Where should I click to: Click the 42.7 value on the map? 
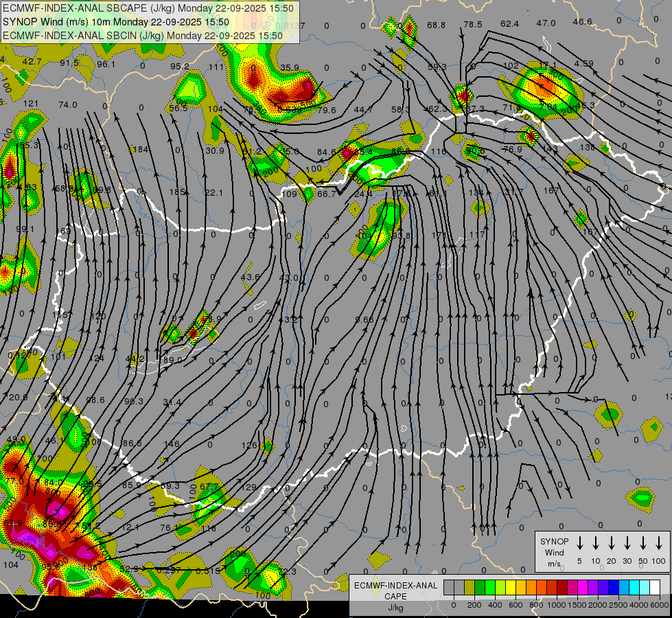pos(32,61)
